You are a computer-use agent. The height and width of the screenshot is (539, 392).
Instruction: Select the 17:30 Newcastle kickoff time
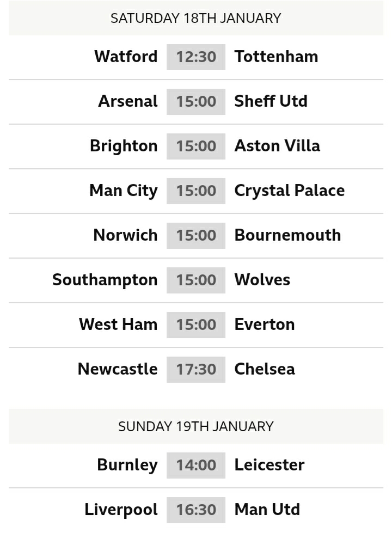[196, 370]
